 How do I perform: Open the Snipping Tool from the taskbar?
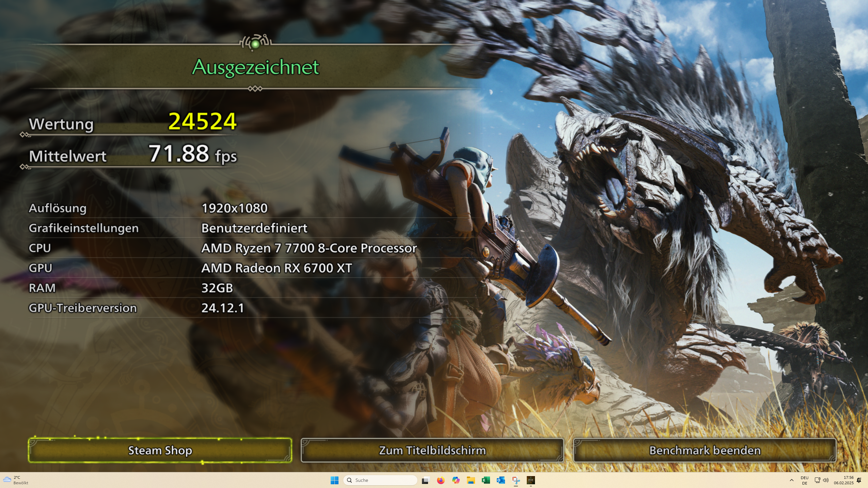coord(516,480)
